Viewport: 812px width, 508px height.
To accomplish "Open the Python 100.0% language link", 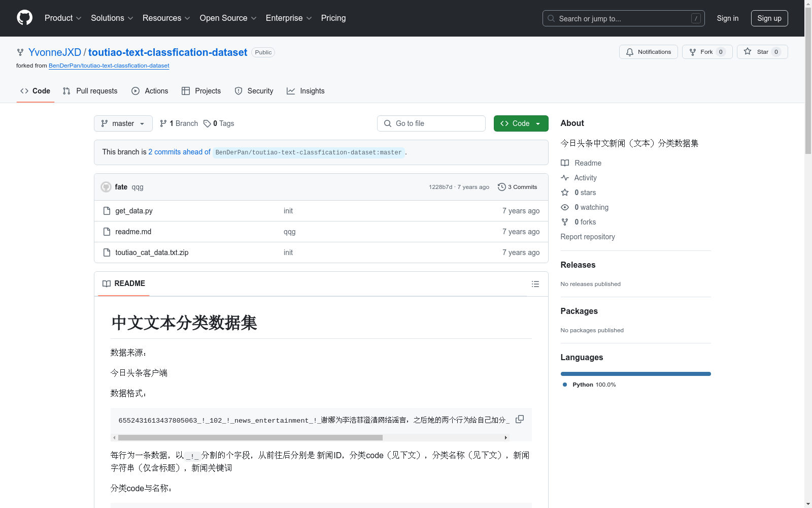I will [589, 385].
